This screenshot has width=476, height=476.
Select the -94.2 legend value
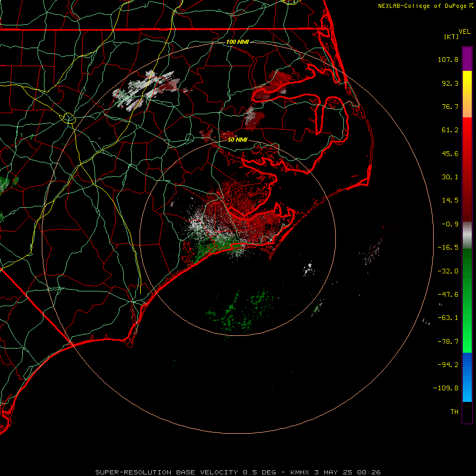coord(448,364)
